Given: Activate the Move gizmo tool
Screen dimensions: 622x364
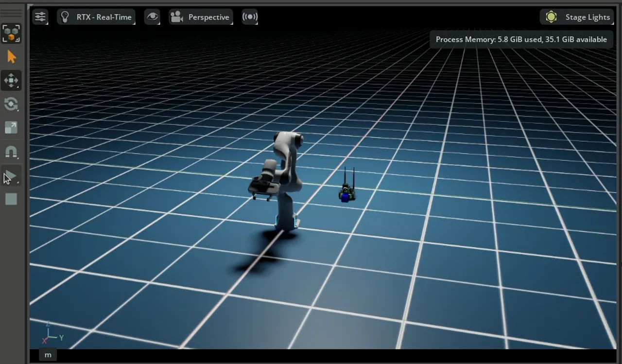Looking at the screenshot, I should point(11,81).
